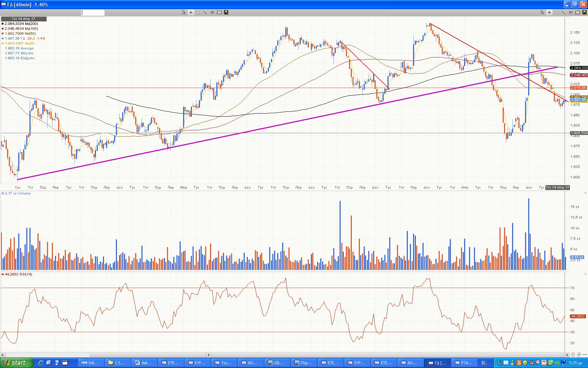Image resolution: width=588 pixels, height=368 pixels.
Task: Select the pointer tool in right-hand toolbar
Action: click(x=542, y=12)
